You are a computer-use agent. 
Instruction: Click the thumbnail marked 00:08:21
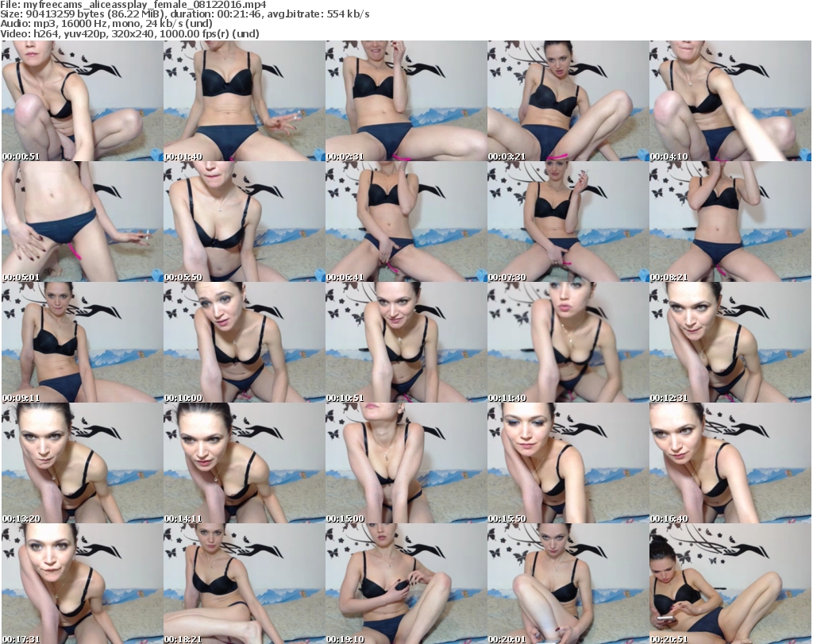click(x=730, y=222)
